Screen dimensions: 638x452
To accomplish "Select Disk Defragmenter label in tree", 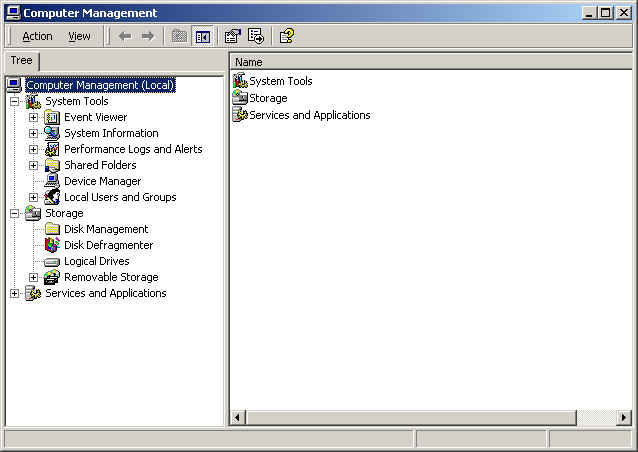I will pyautogui.click(x=109, y=245).
